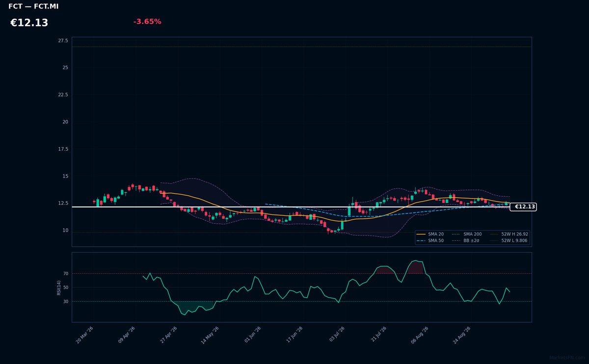Click the 27.5 price axis label

coord(63,41)
